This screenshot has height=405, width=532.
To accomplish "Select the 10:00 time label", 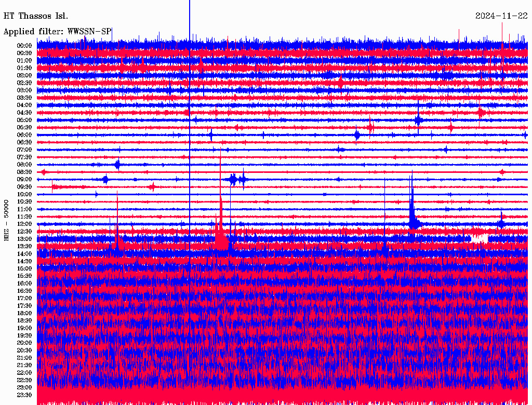I will [x=24, y=194].
